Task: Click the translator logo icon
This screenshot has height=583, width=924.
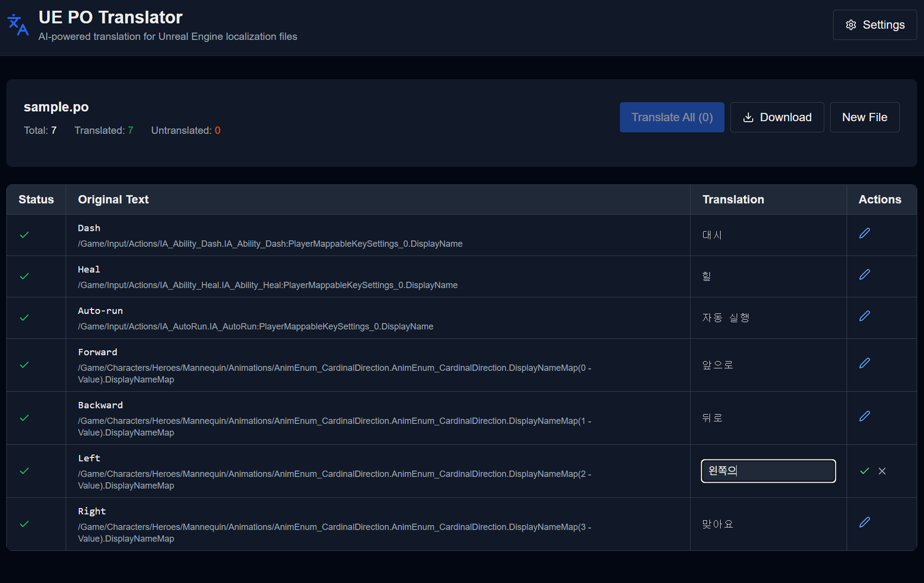Action: tap(18, 25)
